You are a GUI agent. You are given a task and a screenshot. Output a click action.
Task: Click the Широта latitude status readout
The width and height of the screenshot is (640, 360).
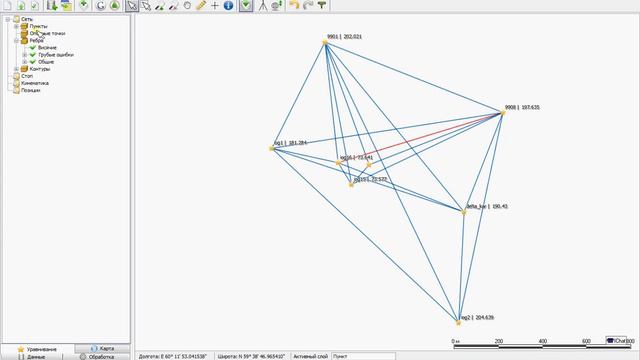click(x=251, y=356)
